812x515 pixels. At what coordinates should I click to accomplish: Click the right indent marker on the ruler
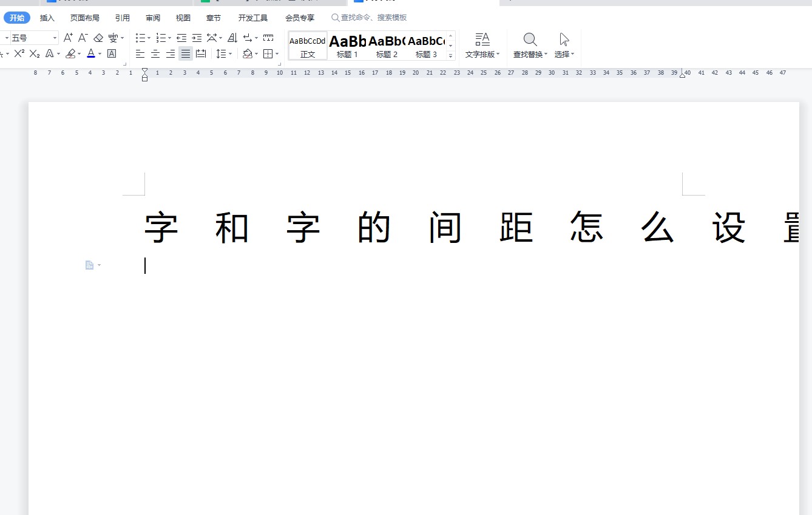pos(682,75)
